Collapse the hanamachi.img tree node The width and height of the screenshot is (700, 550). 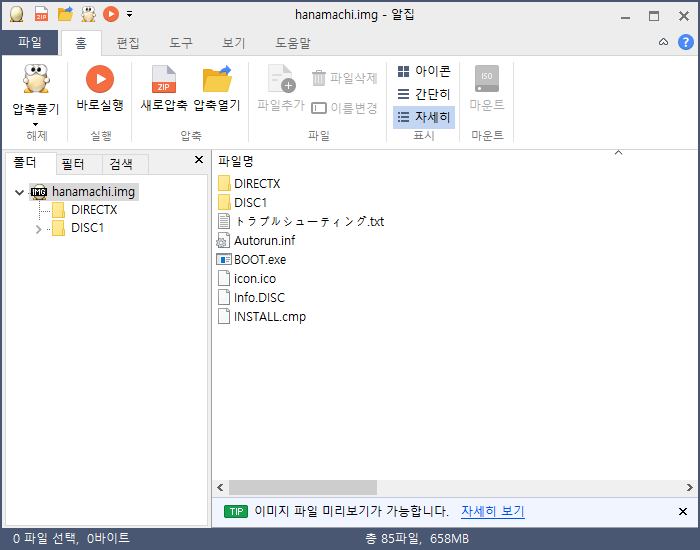pos(20,192)
